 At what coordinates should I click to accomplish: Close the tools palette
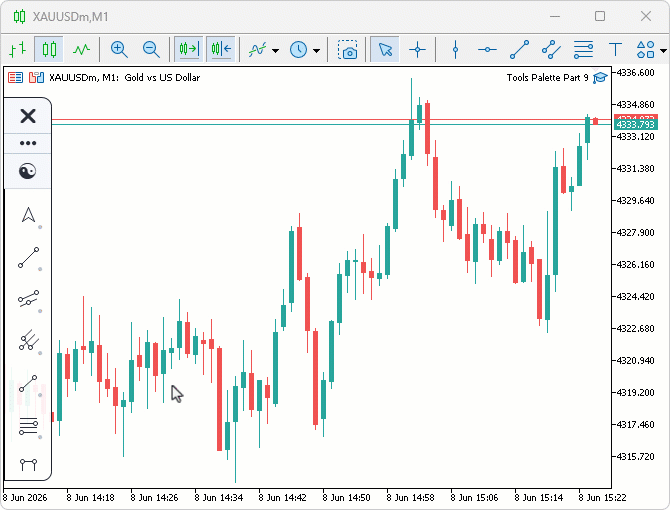(x=28, y=116)
